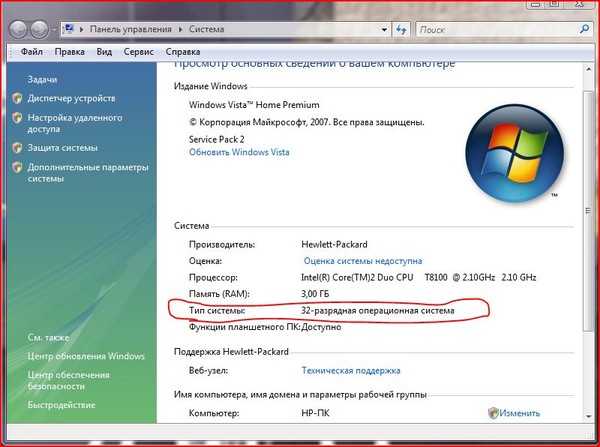
Task: Open the Сервис menu
Action: [x=139, y=52]
